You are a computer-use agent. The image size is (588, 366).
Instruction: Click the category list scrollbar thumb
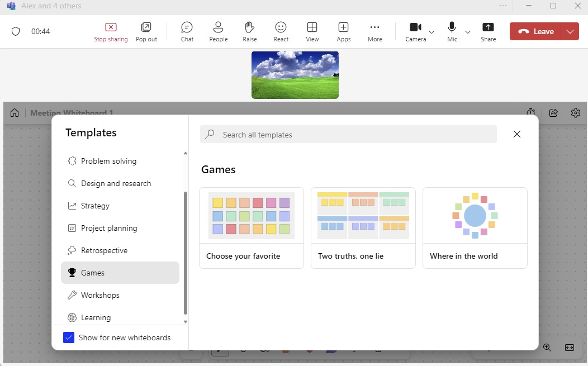coord(185,253)
